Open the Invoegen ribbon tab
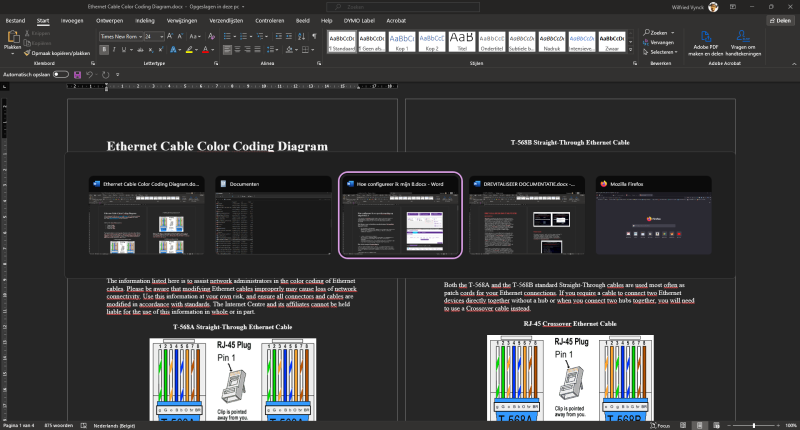Viewport: 800px width, 430px height. [72, 20]
